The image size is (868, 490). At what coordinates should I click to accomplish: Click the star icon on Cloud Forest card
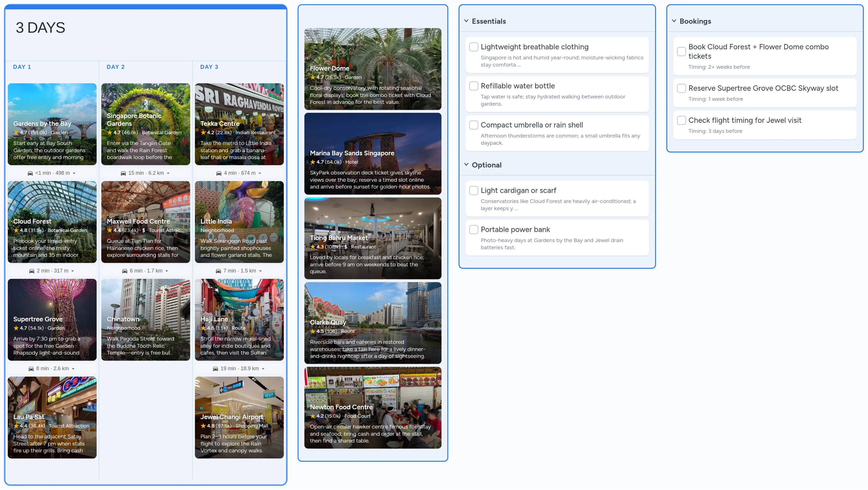coord(16,230)
